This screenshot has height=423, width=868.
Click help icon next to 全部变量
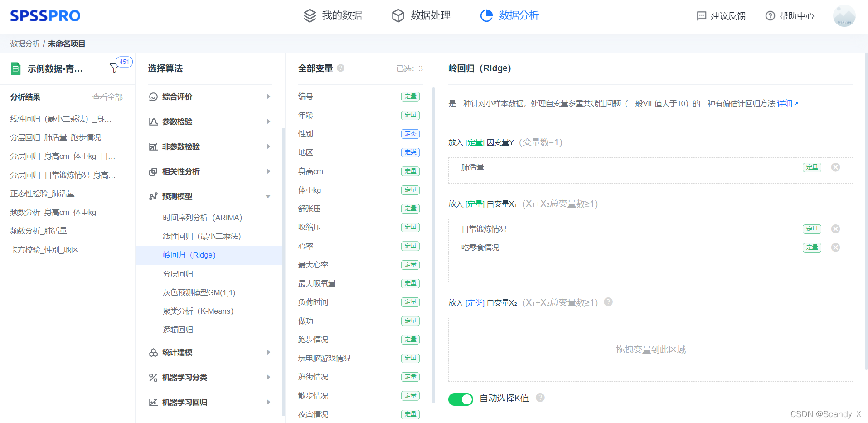[341, 68]
